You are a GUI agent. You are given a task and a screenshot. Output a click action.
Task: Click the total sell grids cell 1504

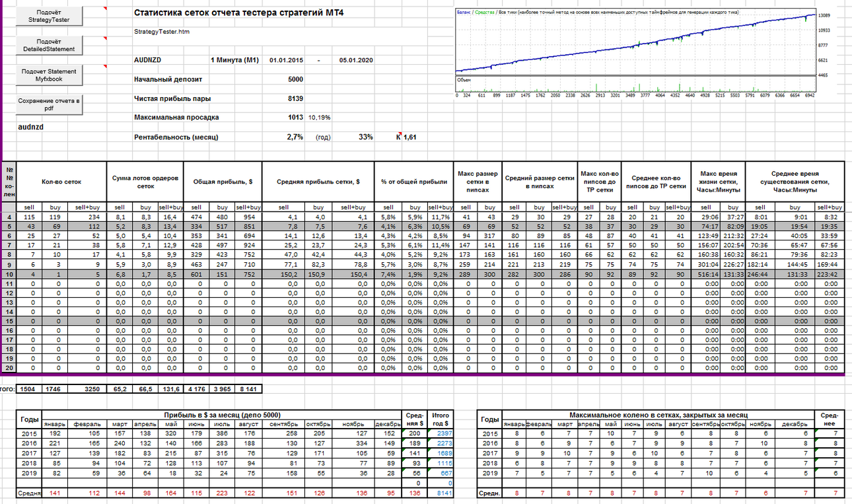click(x=28, y=389)
